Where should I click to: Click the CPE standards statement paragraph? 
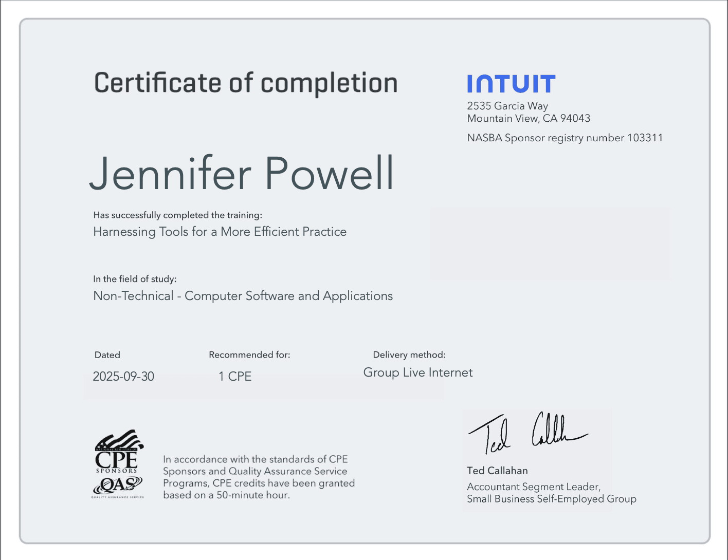(x=259, y=477)
